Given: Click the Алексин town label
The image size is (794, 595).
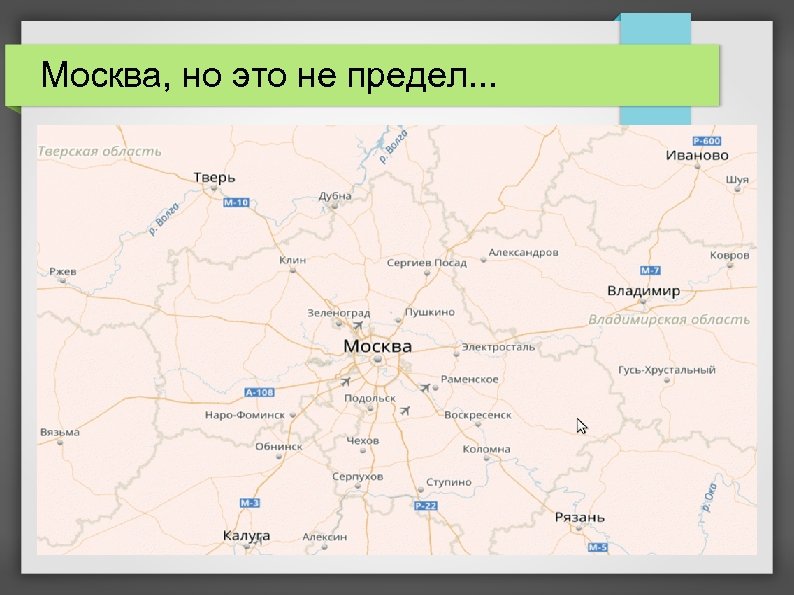Looking at the screenshot, I should 325,537.
